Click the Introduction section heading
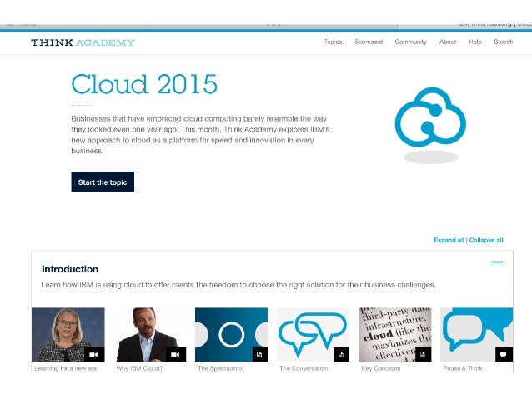This screenshot has height=399, width=532. (x=70, y=269)
